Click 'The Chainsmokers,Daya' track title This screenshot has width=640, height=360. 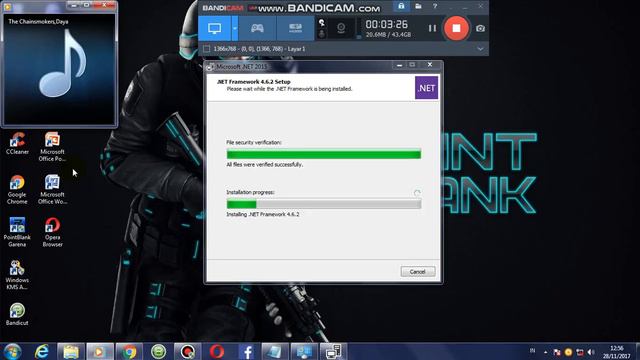pos(38,22)
